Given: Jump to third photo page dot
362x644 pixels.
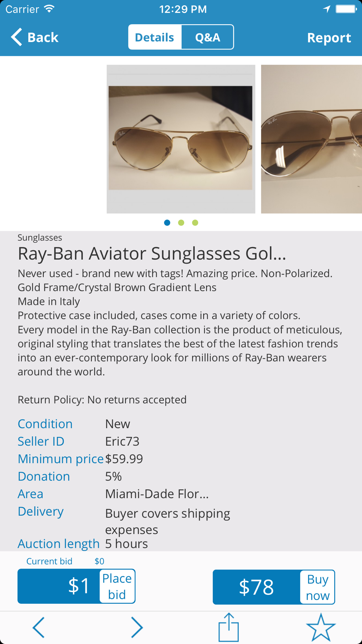Looking at the screenshot, I should 195,223.
